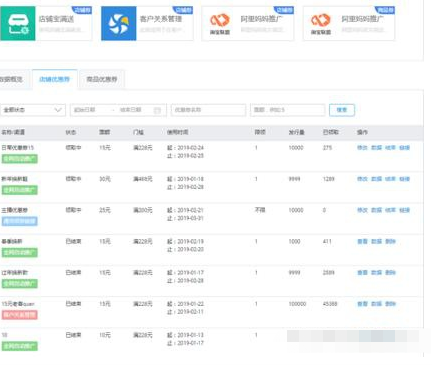Viewport: 432px width, 365px height.
Task: Open 阿里妈妈推广 title on the 商品券 card
Action: click(363, 19)
